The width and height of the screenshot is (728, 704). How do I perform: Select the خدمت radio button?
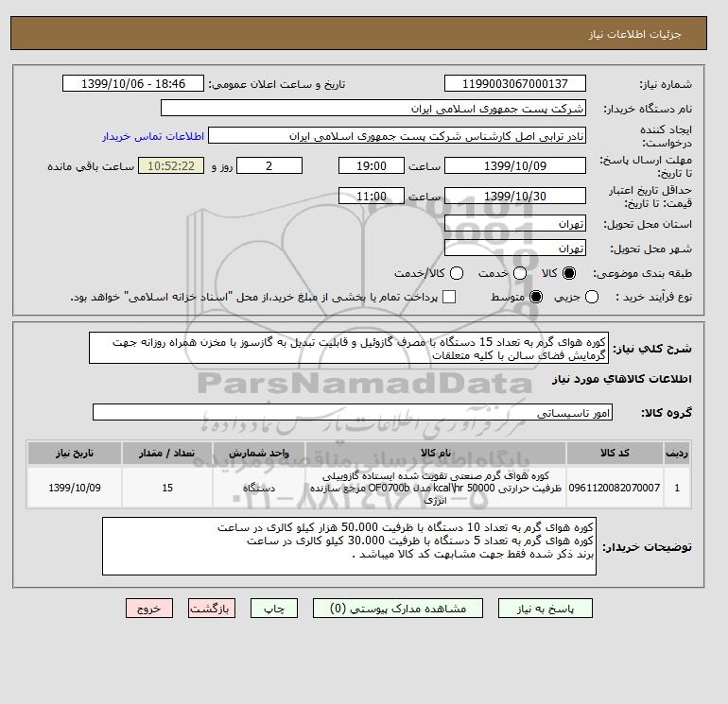[520, 273]
